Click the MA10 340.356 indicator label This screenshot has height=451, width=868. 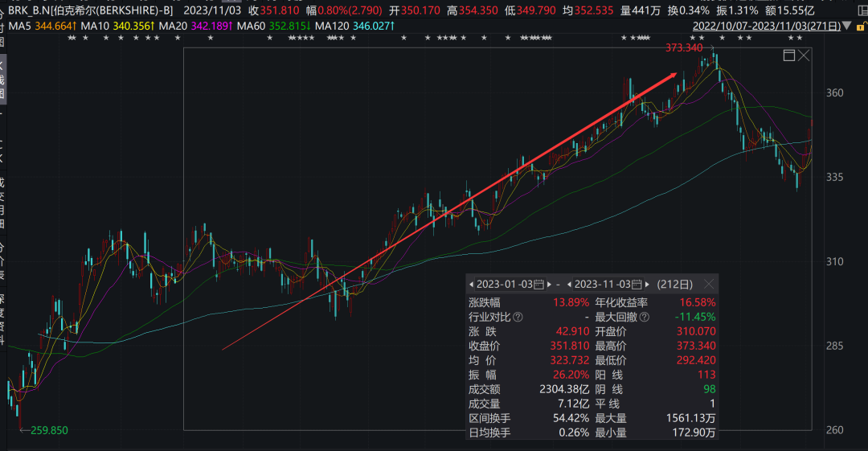coord(117,26)
